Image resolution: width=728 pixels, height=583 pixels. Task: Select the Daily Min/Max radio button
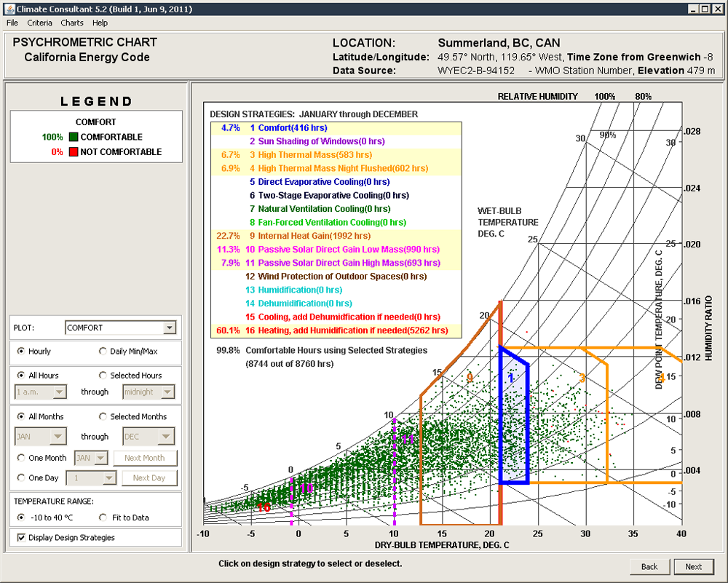coord(103,352)
